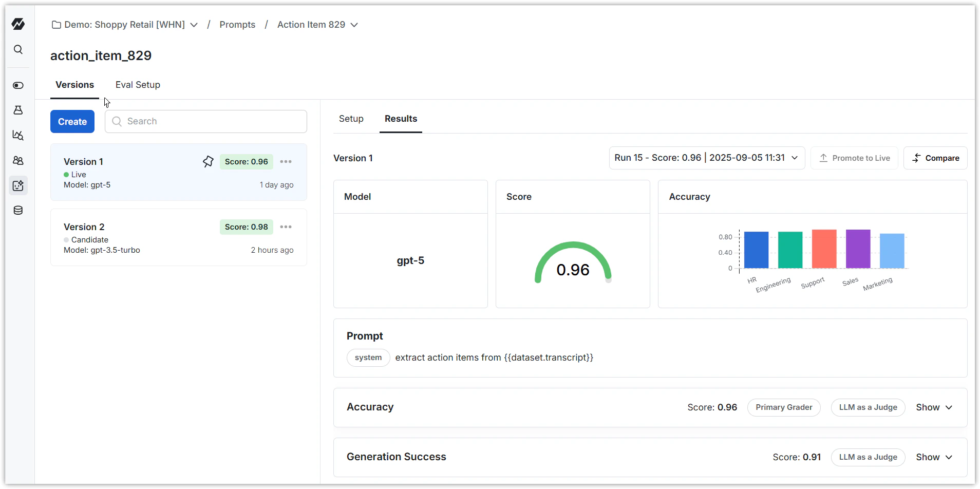Expand the Action Item 829 breadcrumb dropdown
980x489 pixels.
(x=354, y=25)
